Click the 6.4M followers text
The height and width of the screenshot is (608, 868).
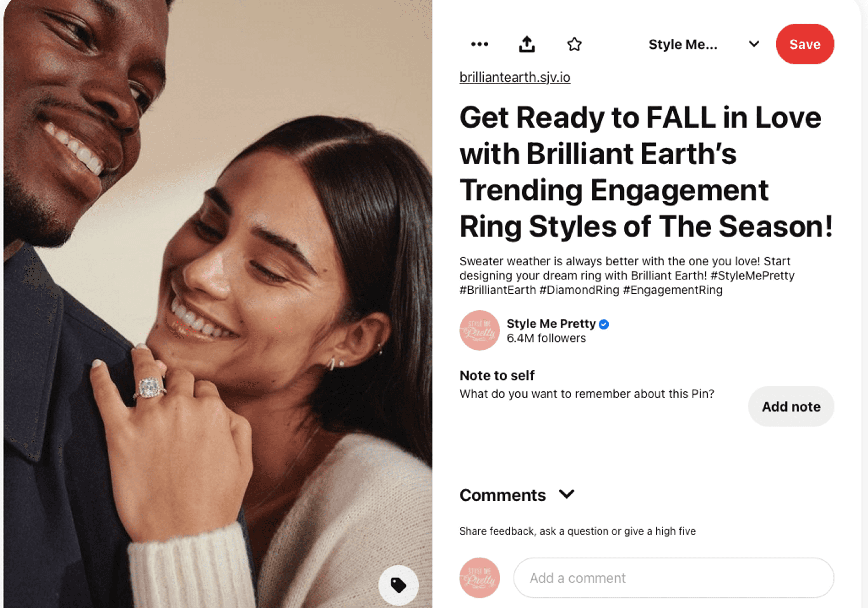pyautogui.click(x=546, y=338)
